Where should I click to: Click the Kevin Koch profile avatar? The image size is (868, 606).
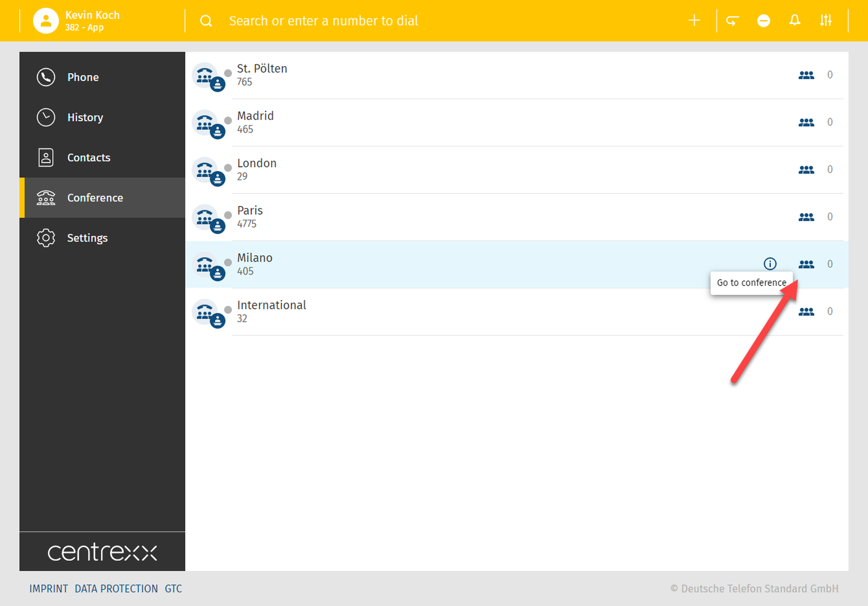click(x=46, y=20)
